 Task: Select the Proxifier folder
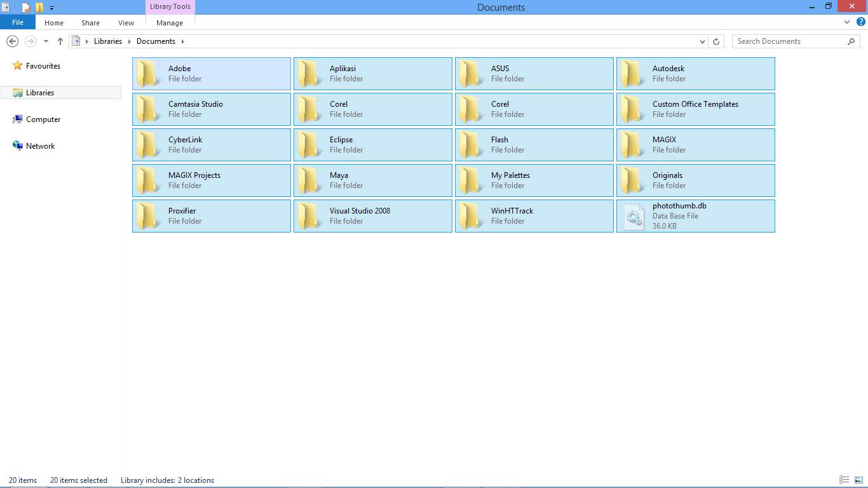[212, 216]
